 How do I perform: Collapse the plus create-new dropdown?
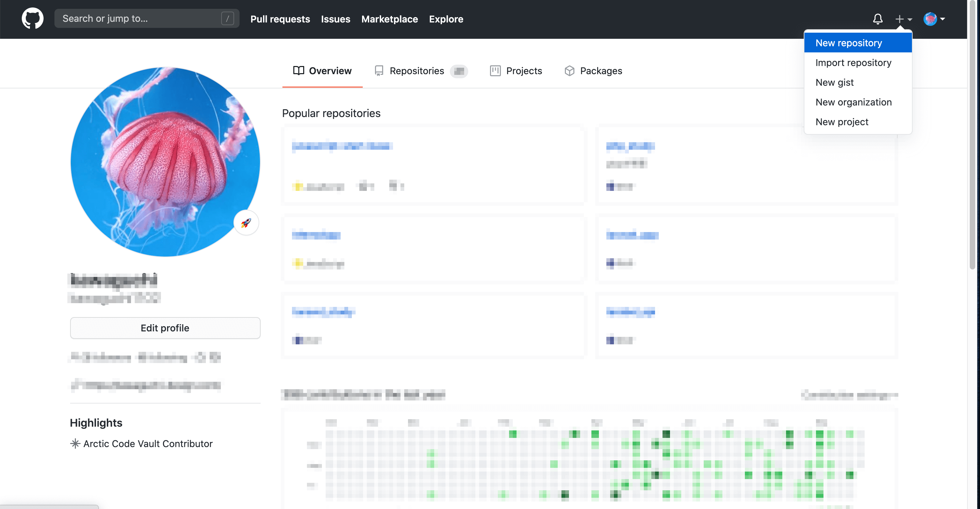tap(903, 19)
